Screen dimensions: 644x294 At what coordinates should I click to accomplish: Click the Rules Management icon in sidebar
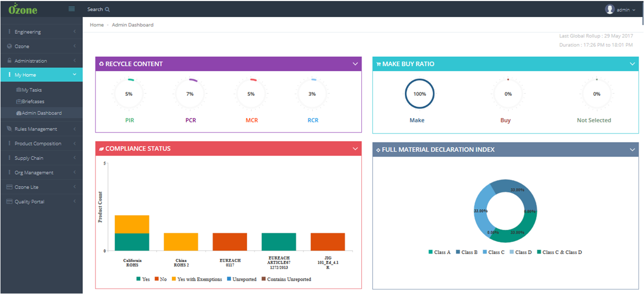tap(9, 129)
